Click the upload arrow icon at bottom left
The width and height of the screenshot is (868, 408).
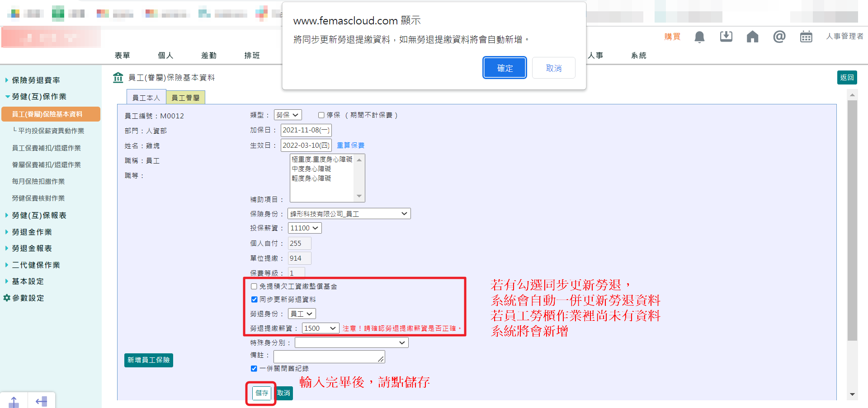pyautogui.click(x=14, y=400)
